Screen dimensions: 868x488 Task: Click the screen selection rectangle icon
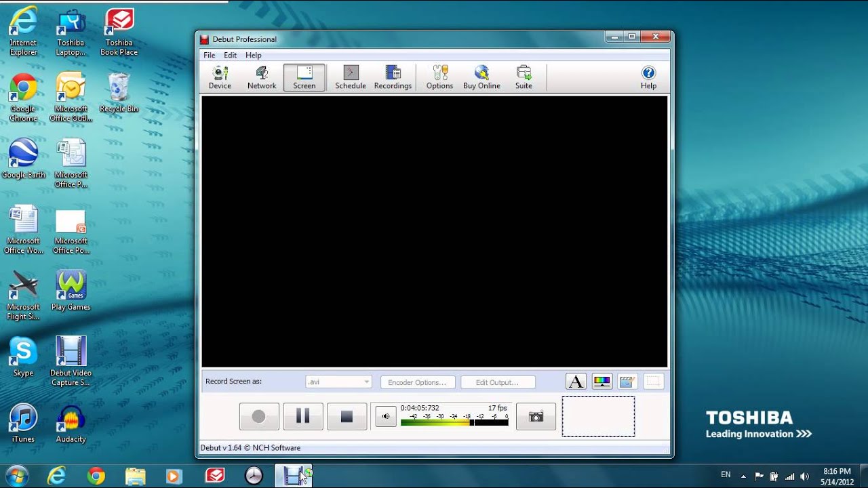coord(653,382)
